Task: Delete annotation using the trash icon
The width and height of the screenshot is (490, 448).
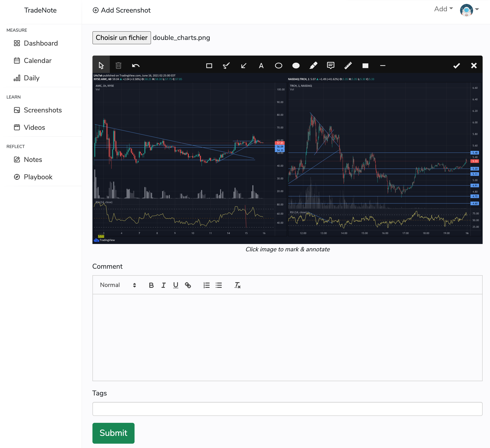Action: (118, 65)
